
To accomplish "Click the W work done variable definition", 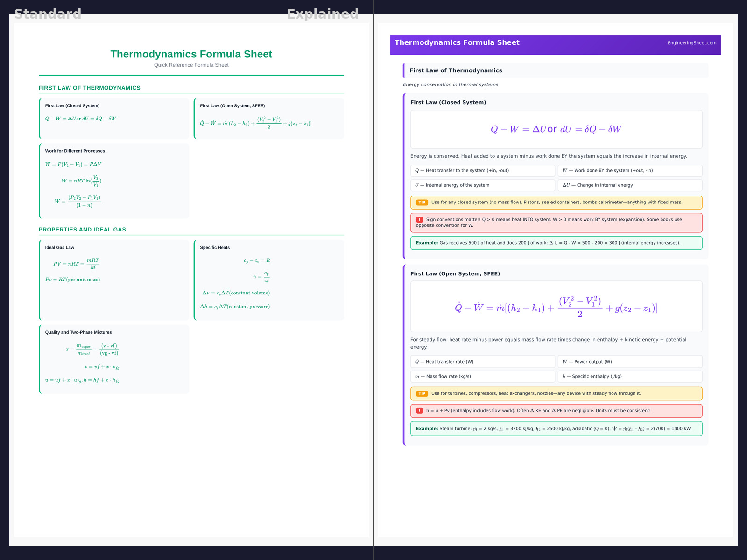I will click(x=629, y=171).
